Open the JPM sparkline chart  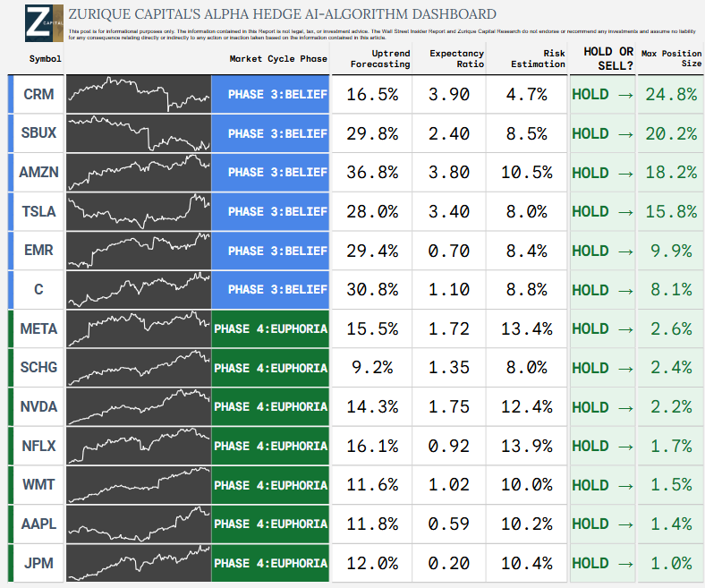139,563
